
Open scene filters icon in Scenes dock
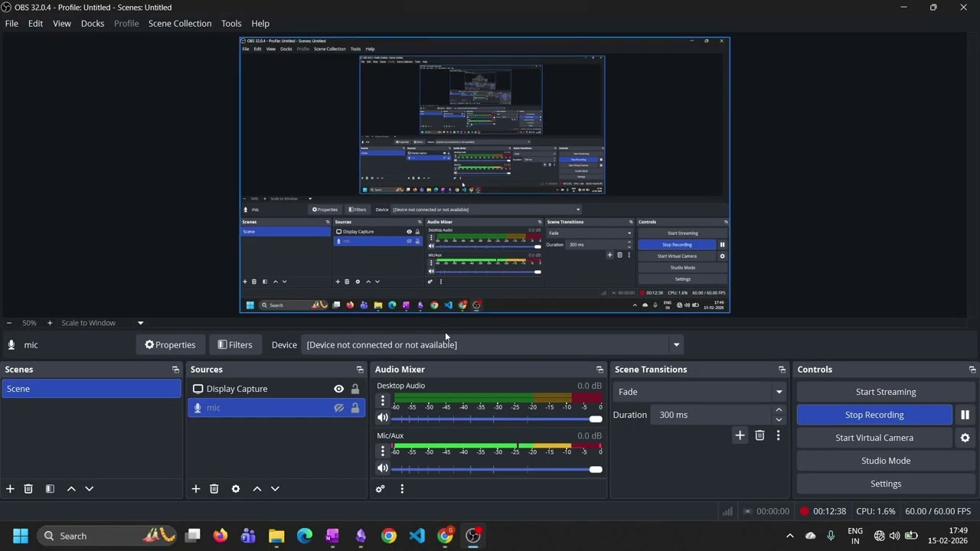(50, 489)
